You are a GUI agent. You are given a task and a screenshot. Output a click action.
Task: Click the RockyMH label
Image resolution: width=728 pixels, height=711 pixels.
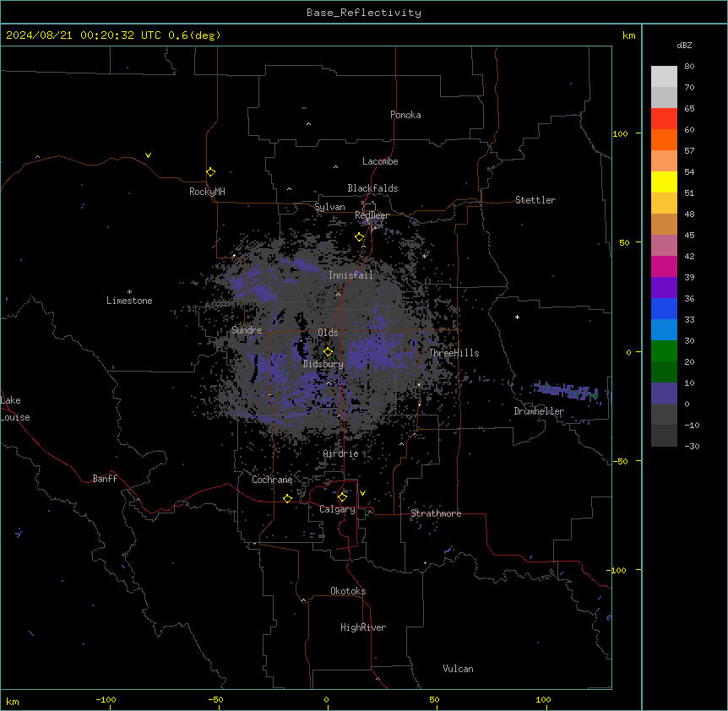tap(207, 192)
